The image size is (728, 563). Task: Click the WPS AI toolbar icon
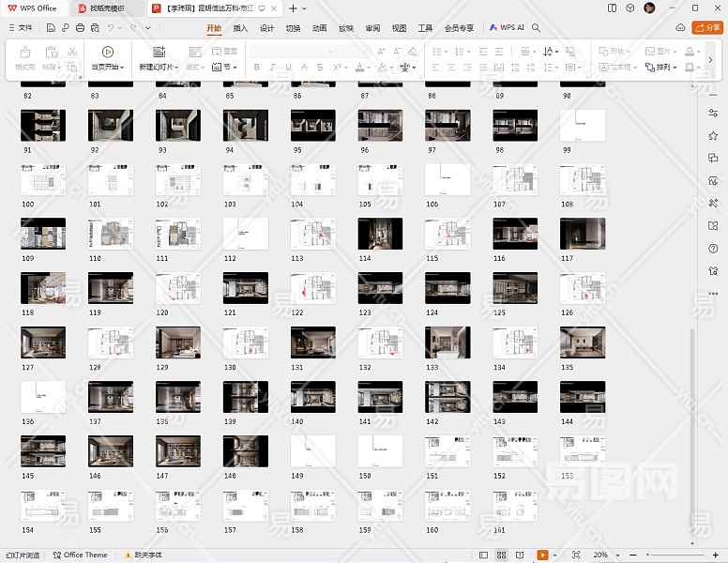point(507,28)
